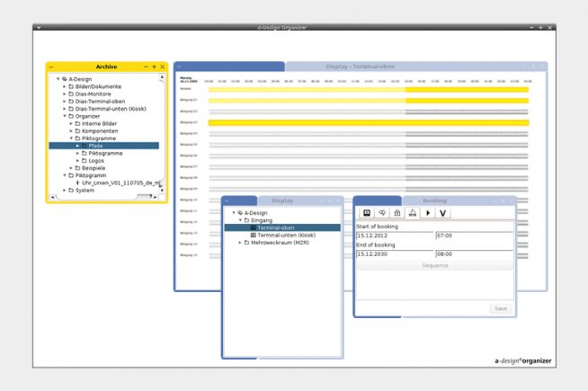Select Terminal-unten (Kiosk) in the Display tree
Viewport: 588px width, 391px height.
tap(287, 235)
